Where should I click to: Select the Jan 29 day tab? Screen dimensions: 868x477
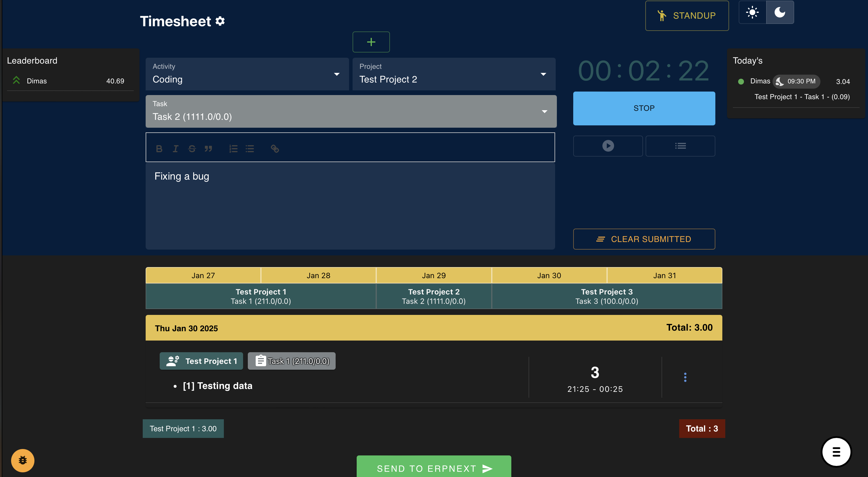tap(433, 275)
